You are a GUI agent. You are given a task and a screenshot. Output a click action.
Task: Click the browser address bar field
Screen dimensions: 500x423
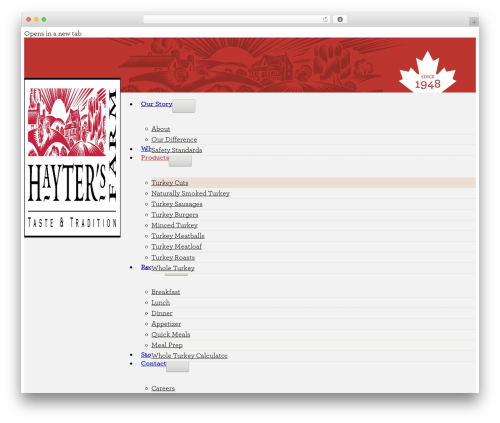point(236,20)
